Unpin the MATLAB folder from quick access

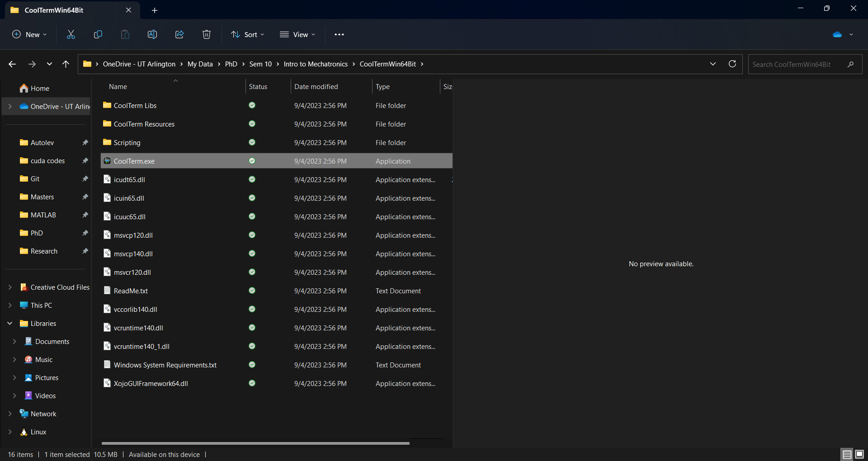(85, 215)
